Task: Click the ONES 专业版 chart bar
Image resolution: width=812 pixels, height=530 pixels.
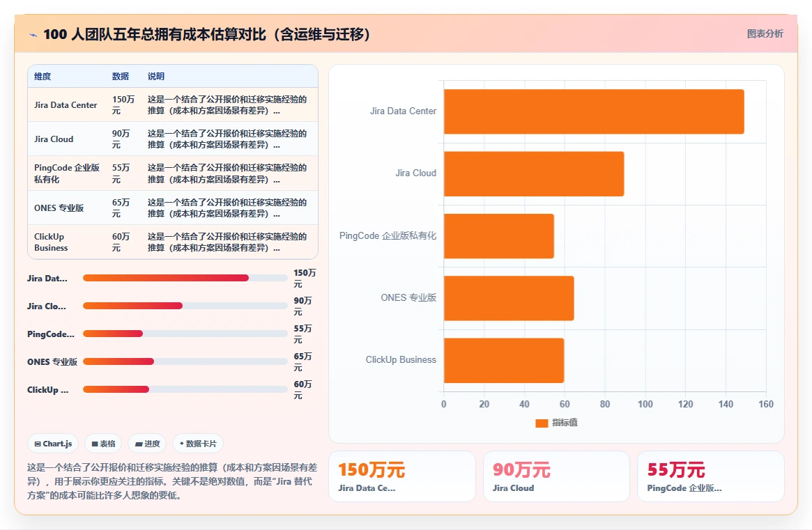Action: click(x=509, y=298)
